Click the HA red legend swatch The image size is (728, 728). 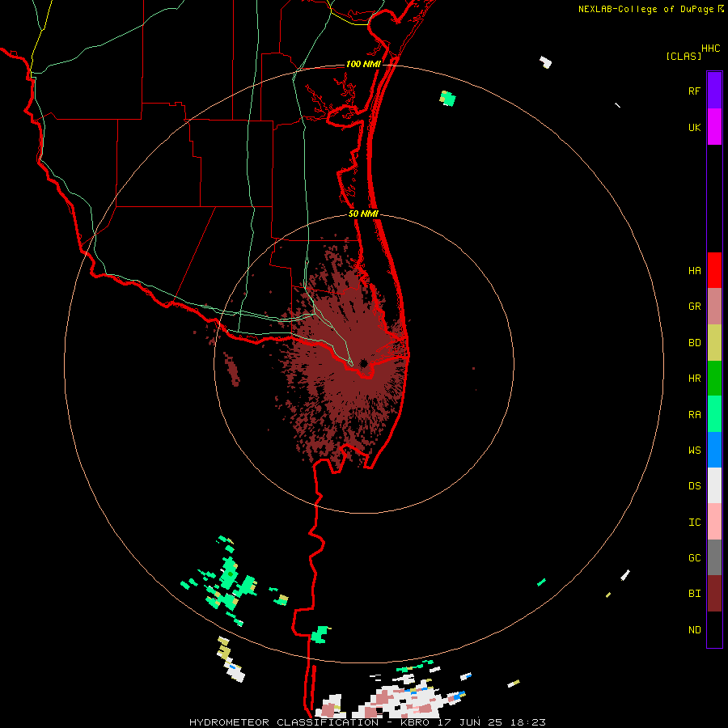(x=714, y=270)
